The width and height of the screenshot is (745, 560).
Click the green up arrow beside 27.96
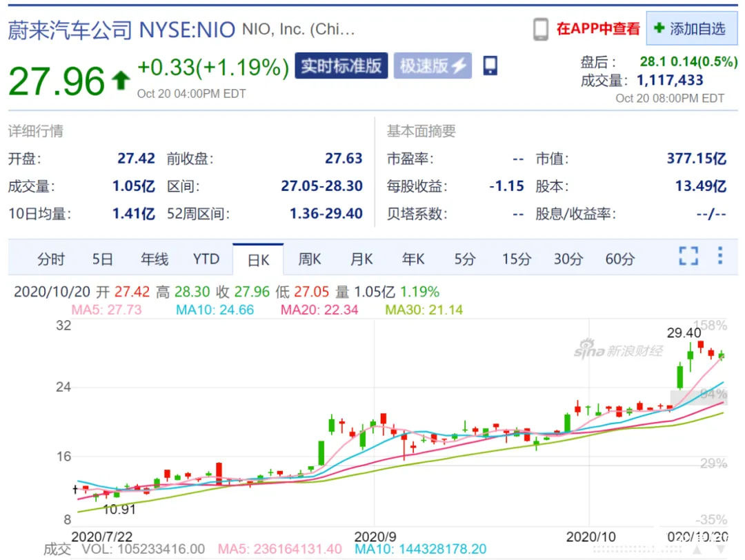(121, 80)
